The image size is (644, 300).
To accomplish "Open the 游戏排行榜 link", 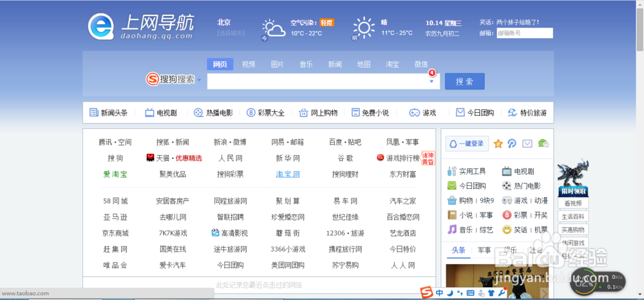I will point(398,158).
